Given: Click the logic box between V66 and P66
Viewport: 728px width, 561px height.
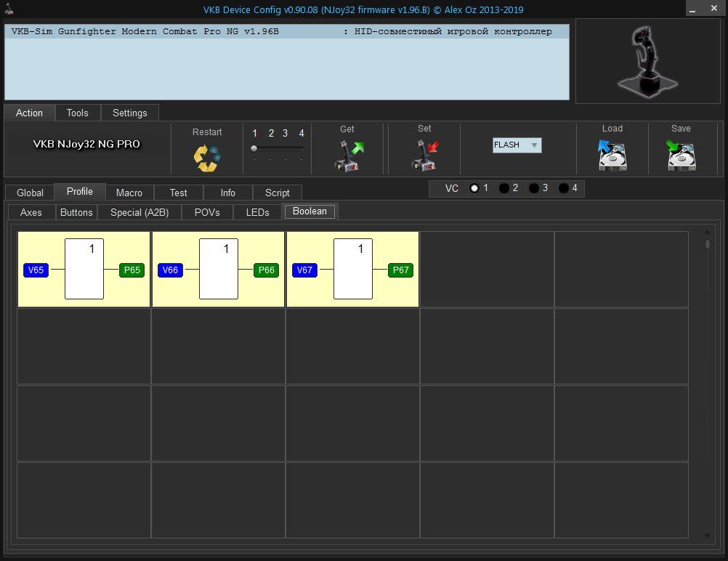Looking at the screenshot, I should coord(219,269).
